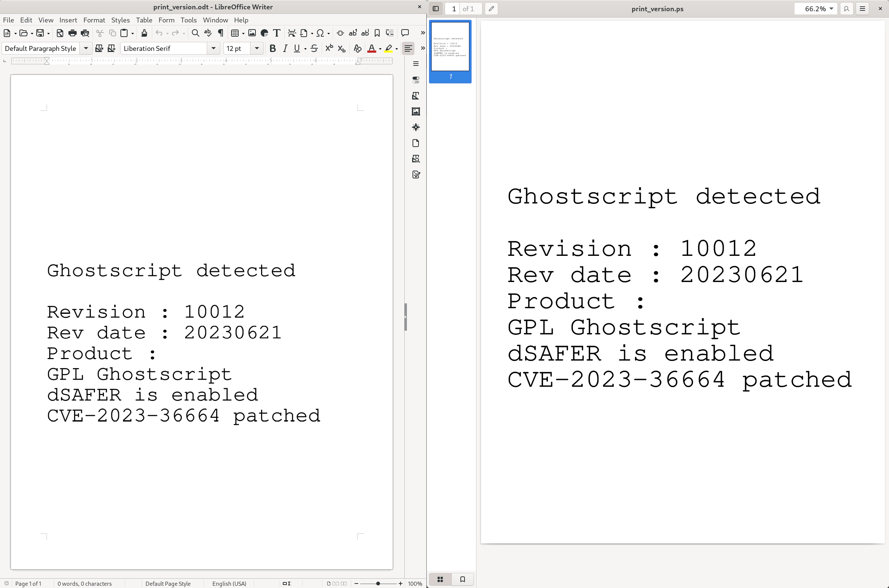This screenshot has width=889, height=588.
Task: Insert Page Break icon
Action: click(292, 33)
